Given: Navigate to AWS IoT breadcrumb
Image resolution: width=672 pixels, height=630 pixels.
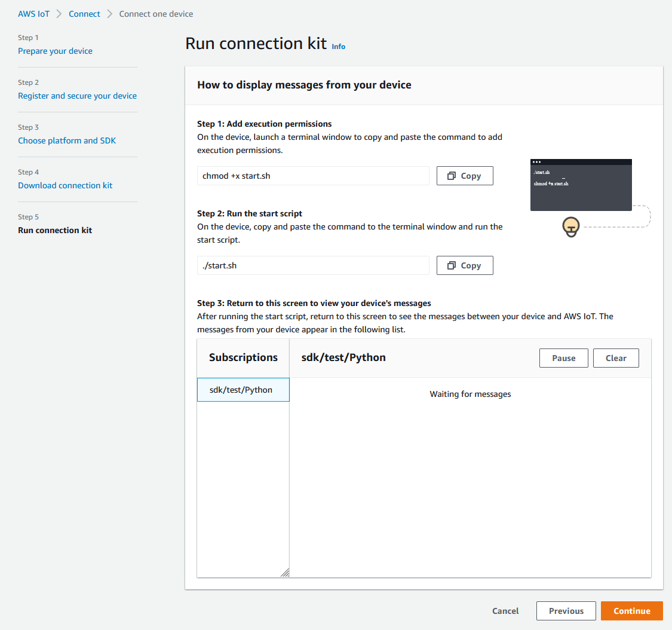Looking at the screenshot, I should pos(33,13).
